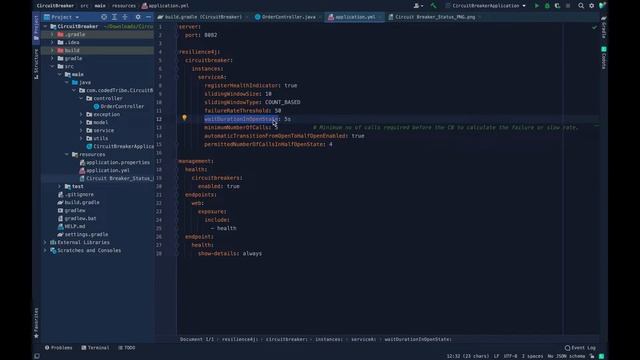Select build.gradle file in tree
Viewport: 640px width, 360px height.
pos(78,202)
